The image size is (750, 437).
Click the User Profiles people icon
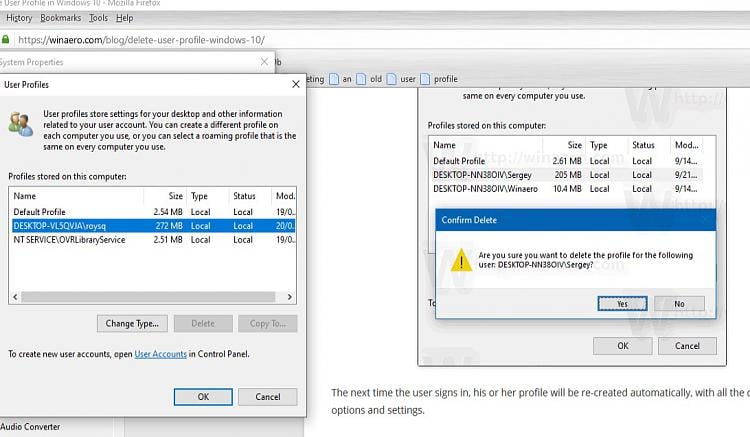click(21, 124)
